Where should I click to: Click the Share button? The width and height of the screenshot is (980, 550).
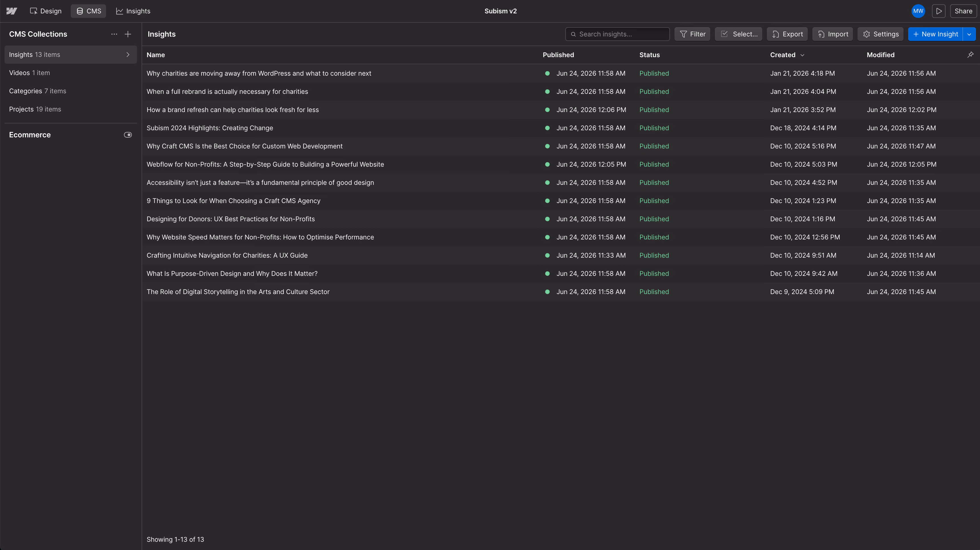(x=963, y=11)
